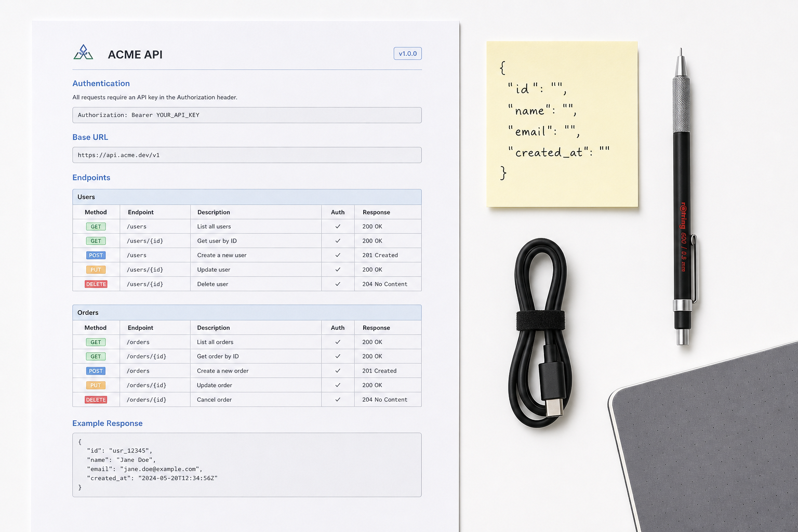Click the "List all users" description cell

point(214,227)
